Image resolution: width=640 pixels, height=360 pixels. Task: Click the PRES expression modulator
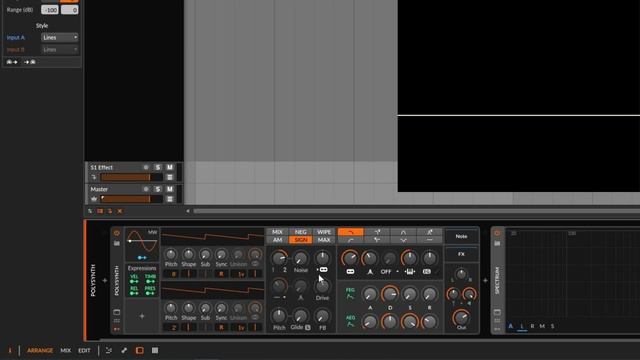[x=150, y=290]
